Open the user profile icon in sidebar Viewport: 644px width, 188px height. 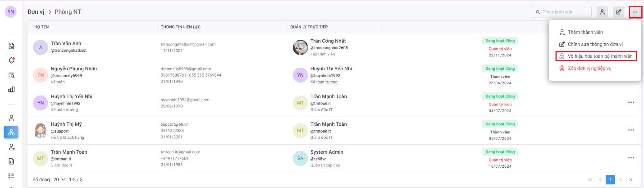11,118
